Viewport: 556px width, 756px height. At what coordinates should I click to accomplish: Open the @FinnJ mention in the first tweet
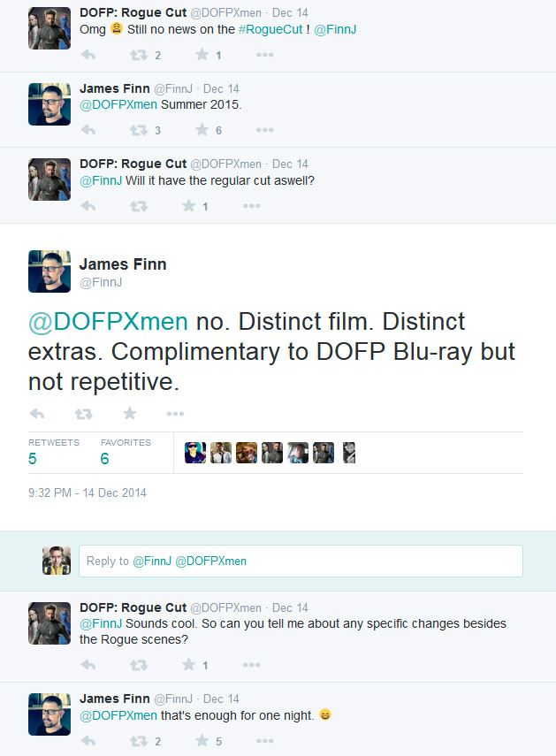pyautogui.click(x=335, y=29)
